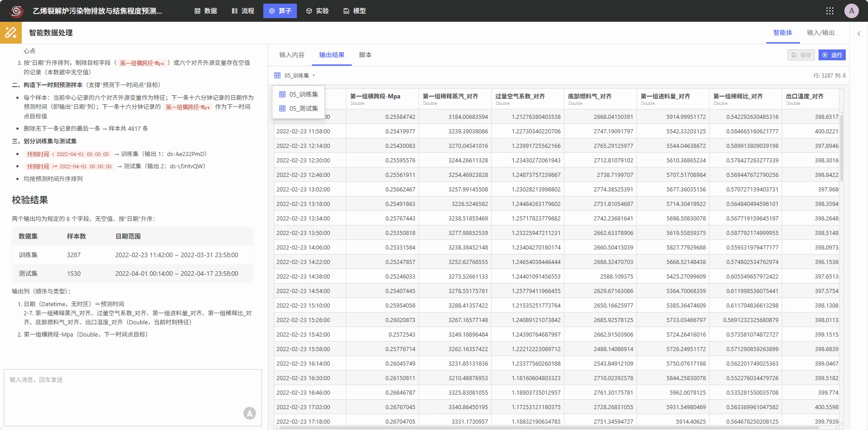Click the 测试集 row sample count 1530
Image resolution: width=868 pixels, height=430 pixels.
pyautogui.click(x=74, y=274)
